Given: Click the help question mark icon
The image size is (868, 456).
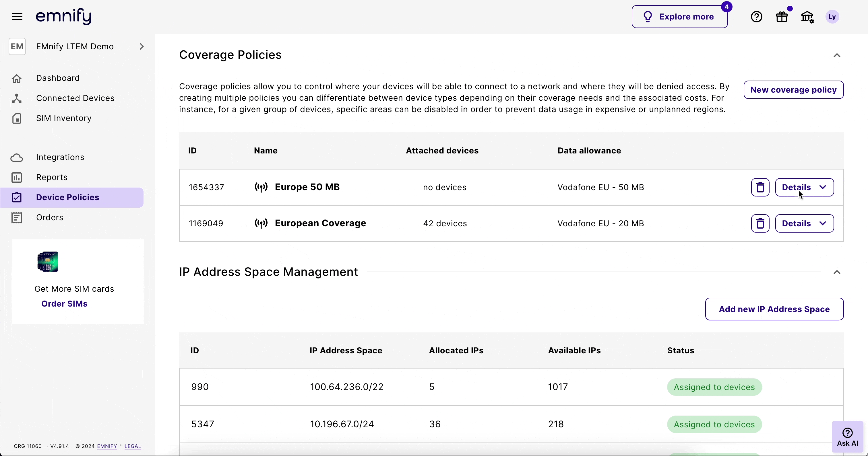Looking at the screenshot, I should (756, 17).
